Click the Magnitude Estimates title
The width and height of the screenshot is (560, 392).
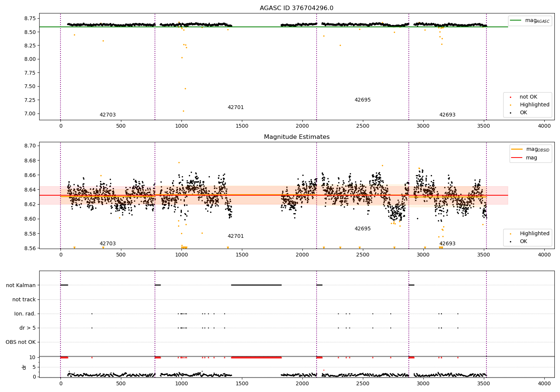click(x=296, y=137)
